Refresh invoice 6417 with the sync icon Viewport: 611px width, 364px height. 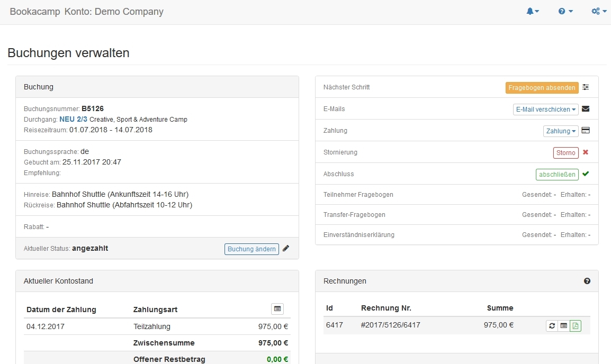click(552, 326)
